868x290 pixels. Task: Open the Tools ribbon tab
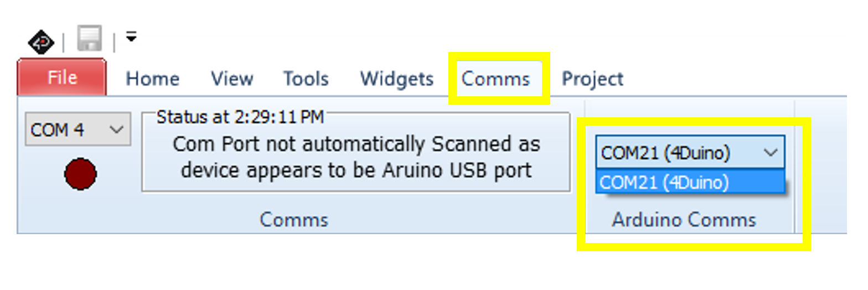[306, 79]
